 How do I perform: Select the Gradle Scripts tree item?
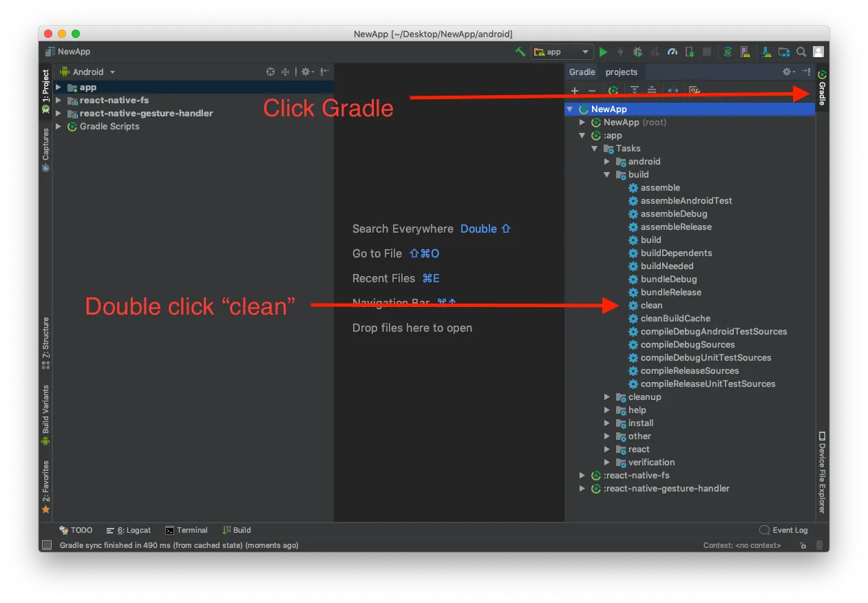[x=109, y=127]
